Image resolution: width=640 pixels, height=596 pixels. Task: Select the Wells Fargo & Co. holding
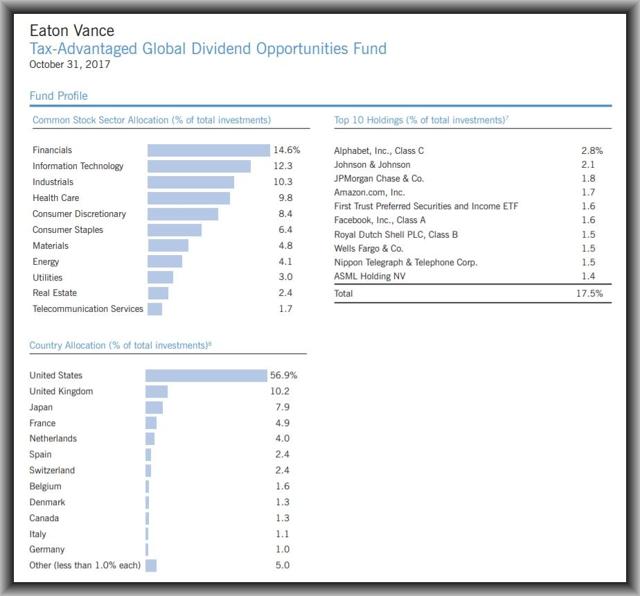369,249
